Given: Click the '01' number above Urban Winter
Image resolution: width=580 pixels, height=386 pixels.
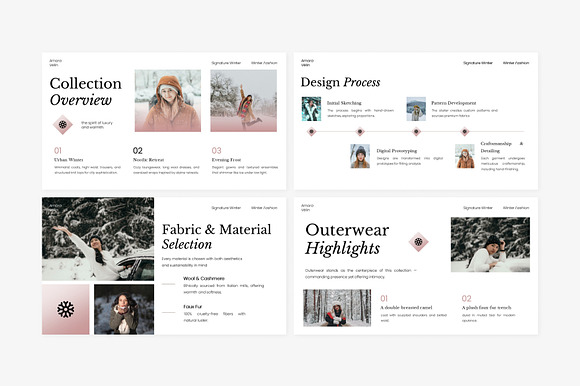Looking at the screenshot, I should 58,150.
